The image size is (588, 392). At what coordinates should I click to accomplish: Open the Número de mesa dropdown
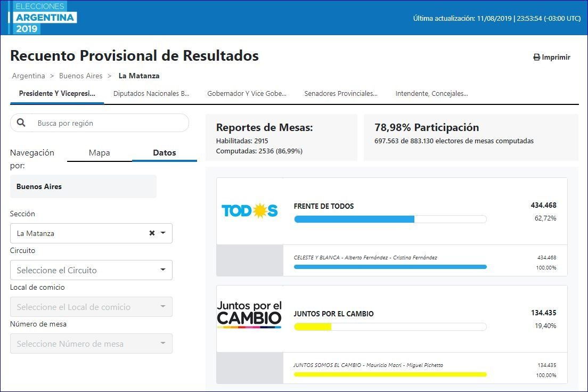pyautogui.click(x=163, y=344)
